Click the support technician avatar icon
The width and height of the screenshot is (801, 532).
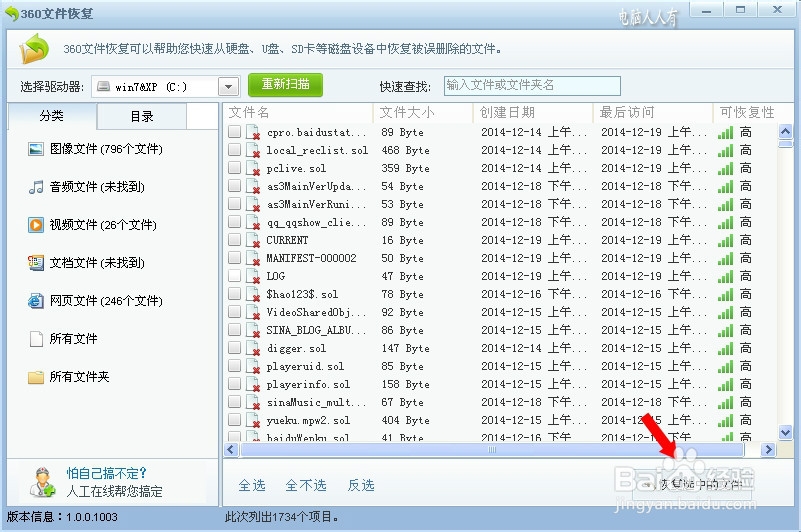[x=42, y=482]
